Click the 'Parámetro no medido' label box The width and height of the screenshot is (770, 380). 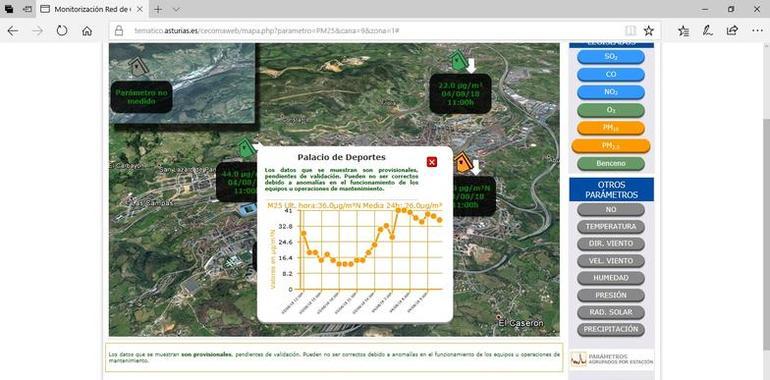tap(141, 97)
